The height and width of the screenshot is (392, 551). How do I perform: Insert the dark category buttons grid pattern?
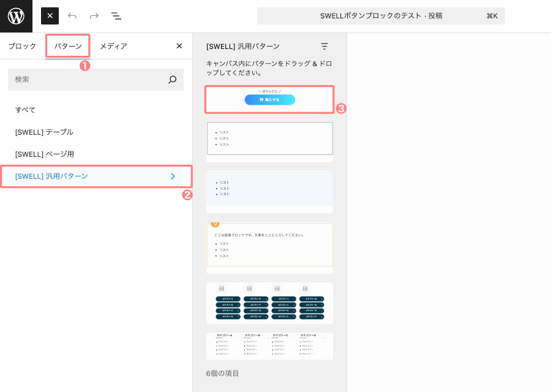269,303
